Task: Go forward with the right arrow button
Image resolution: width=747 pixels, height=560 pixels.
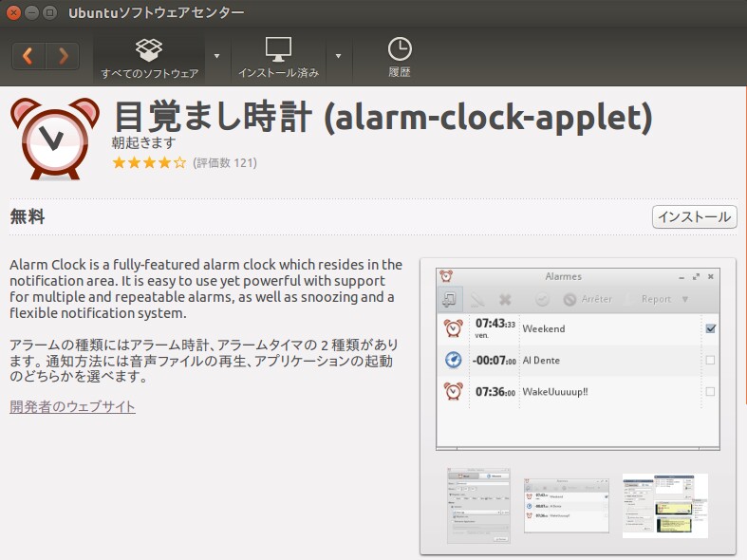Action: coord(63,56)
